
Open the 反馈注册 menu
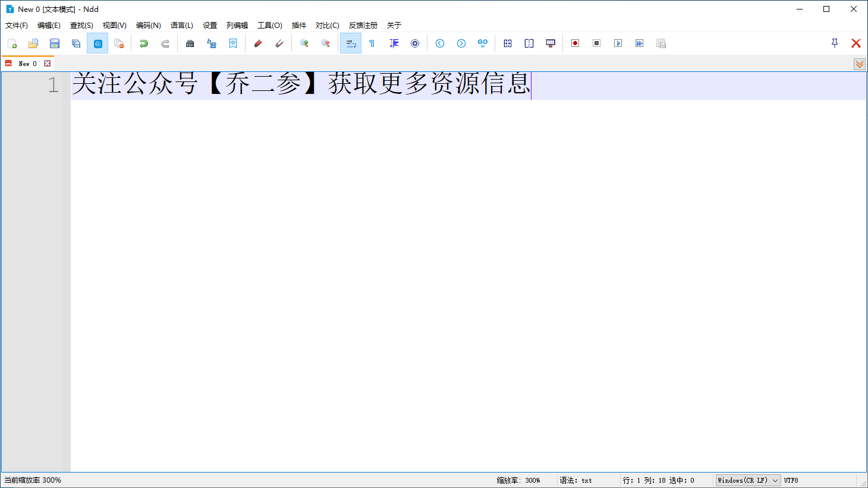(x=363, y=26)
